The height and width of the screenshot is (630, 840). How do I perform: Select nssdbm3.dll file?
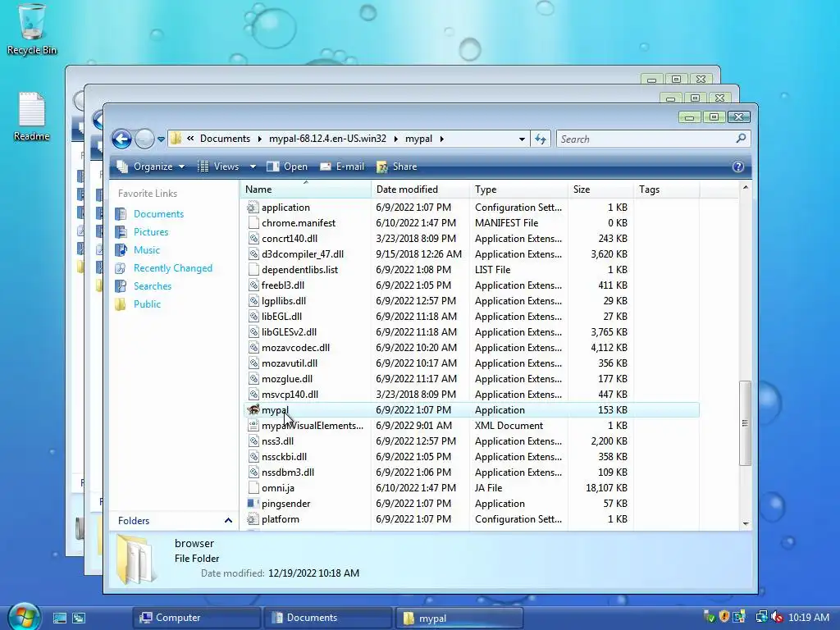tap(288, 472)
